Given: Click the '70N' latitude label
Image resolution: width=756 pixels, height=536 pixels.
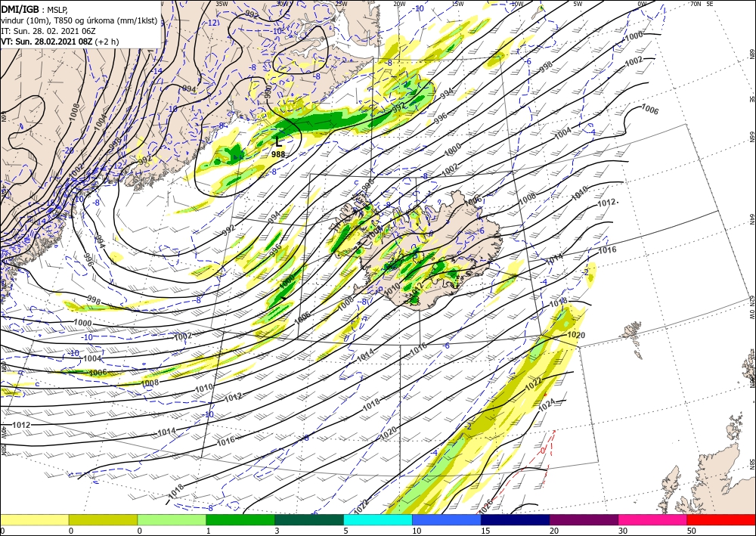Looking at the screenshot, I should pyautogui.click(x=695, y=3).
